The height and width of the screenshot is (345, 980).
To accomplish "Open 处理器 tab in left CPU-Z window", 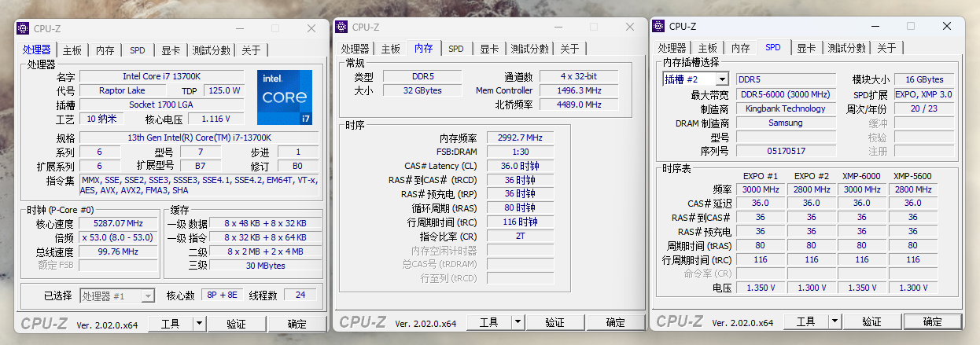I will click(x=36, y=50).
